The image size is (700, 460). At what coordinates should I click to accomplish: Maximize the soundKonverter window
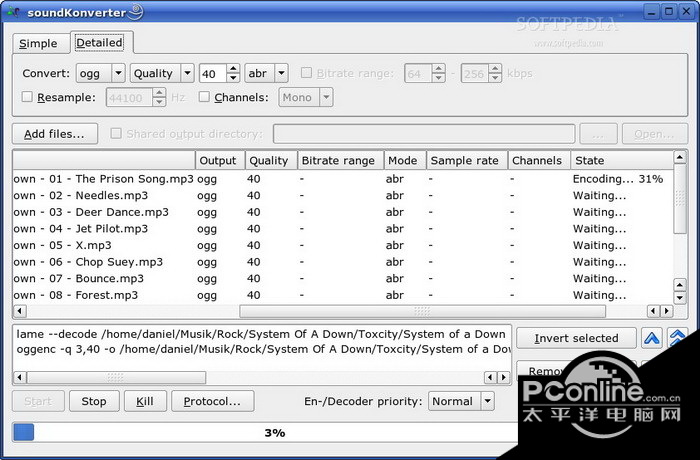[x=669, y=12]
